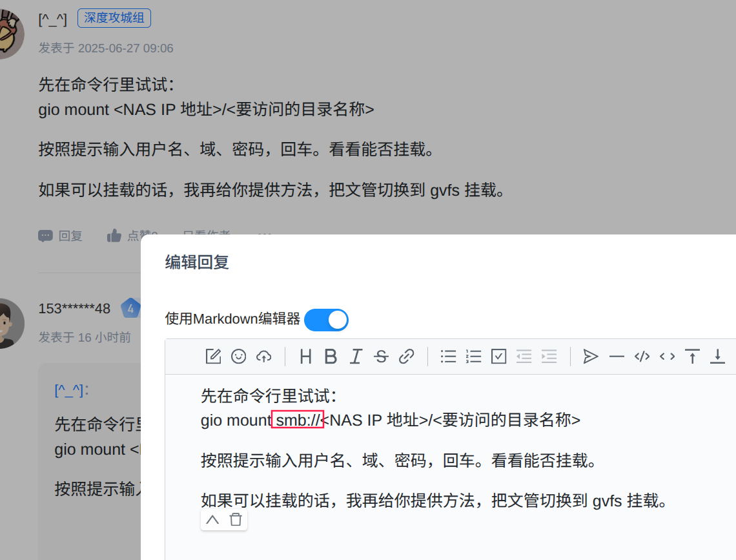
Task: Insert an ordered numbered list
Action: (474, 357)
